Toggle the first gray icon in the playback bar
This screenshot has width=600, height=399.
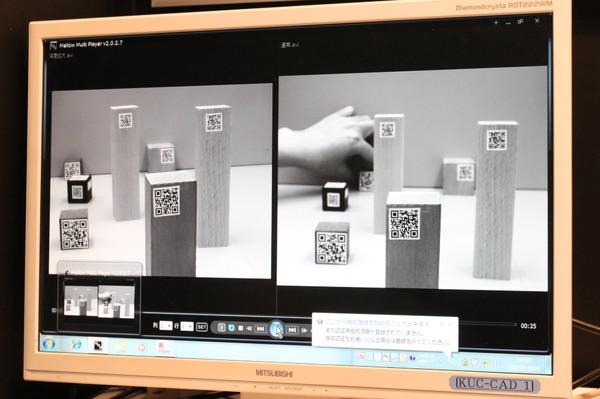click(x=222, y=327)
